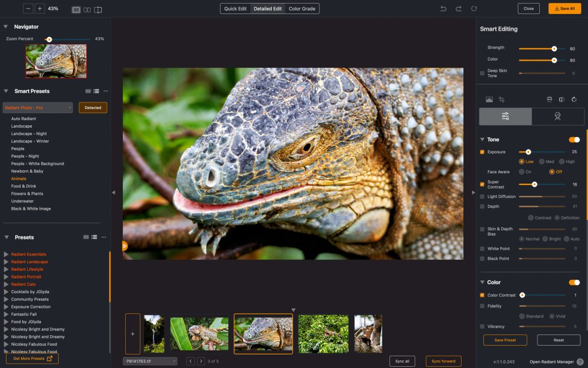Viewport: 588px width, 368px height.
Task: Click the Sync all button
Action: [x=402, y=362]
